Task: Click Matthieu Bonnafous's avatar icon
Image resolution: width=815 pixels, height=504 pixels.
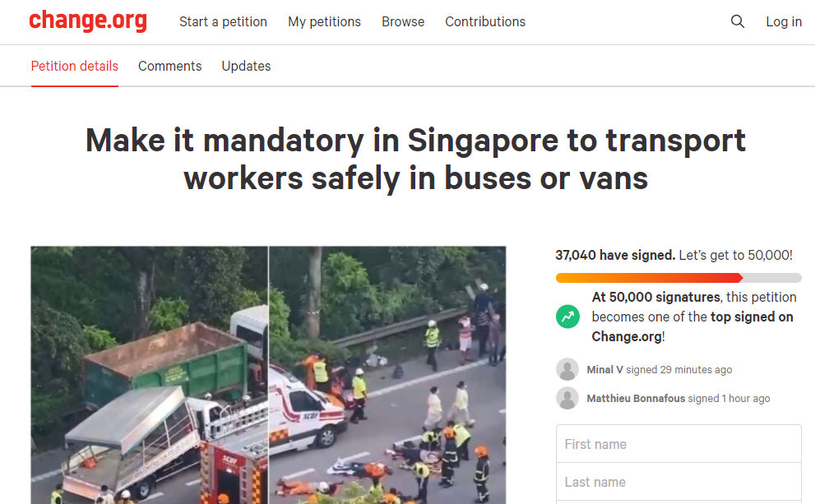Action: tap(567, 399)
